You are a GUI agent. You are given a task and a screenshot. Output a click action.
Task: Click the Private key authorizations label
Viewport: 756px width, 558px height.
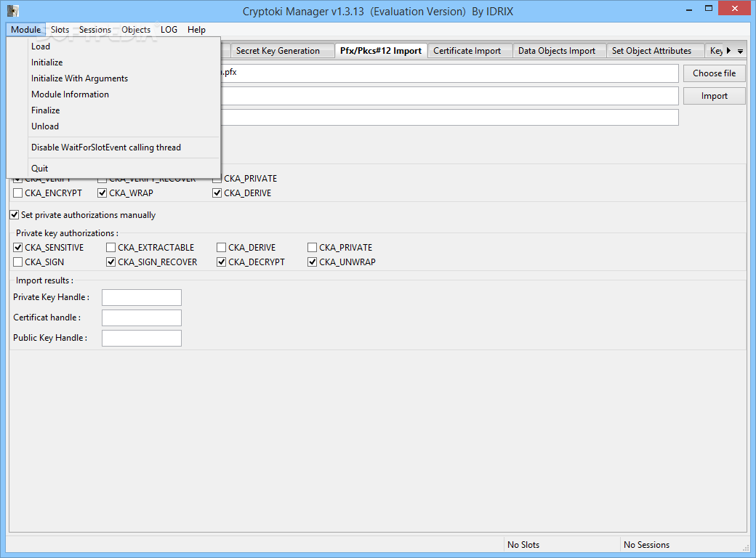[x=67, y=233]
